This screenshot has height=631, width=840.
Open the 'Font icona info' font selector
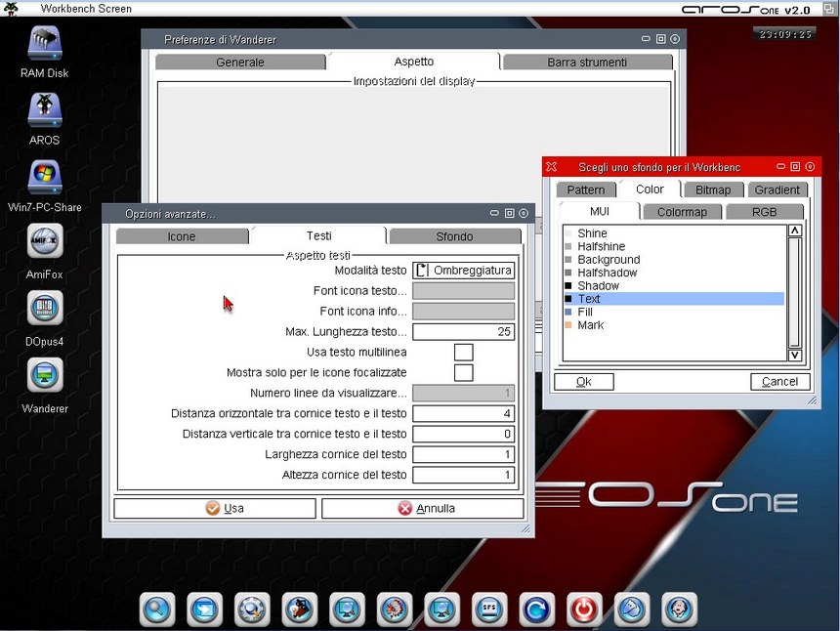(x=463, y=312)
